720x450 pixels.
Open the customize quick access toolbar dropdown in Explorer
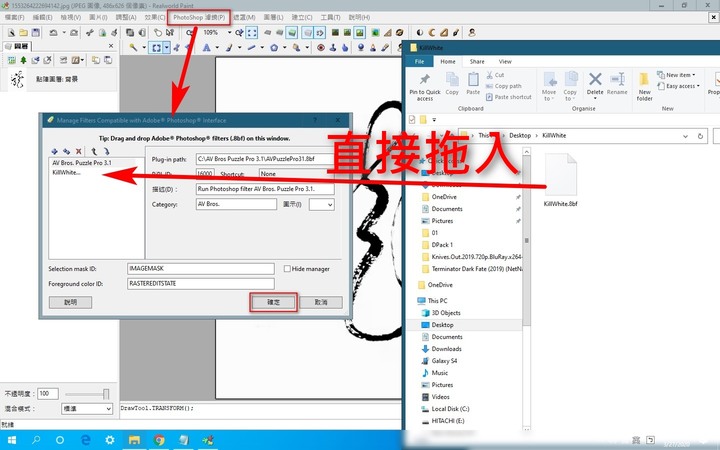click(x=434, y=120)
